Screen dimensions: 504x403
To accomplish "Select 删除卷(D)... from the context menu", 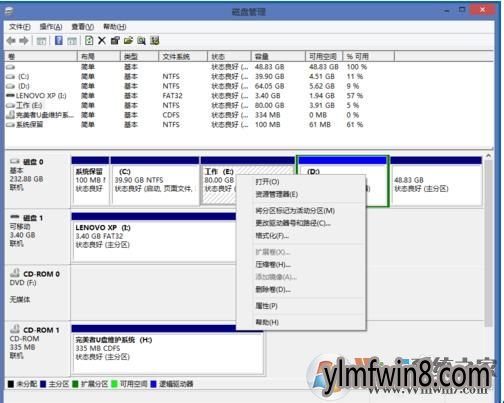I will pyautogui.click(x=273, y=290).
